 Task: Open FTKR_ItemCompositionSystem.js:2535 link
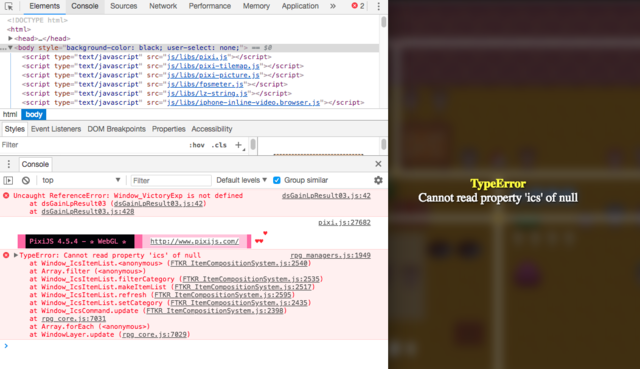[x=251, y=279]
